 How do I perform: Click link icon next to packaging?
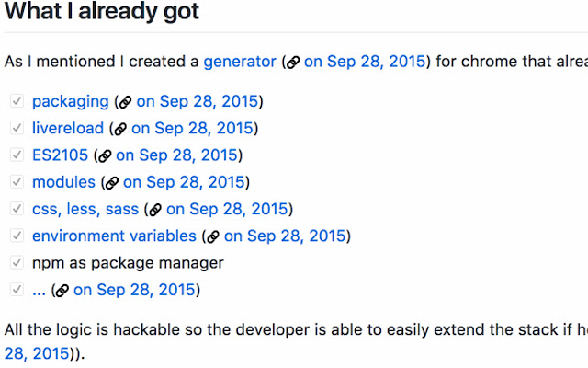pos(125,102)
